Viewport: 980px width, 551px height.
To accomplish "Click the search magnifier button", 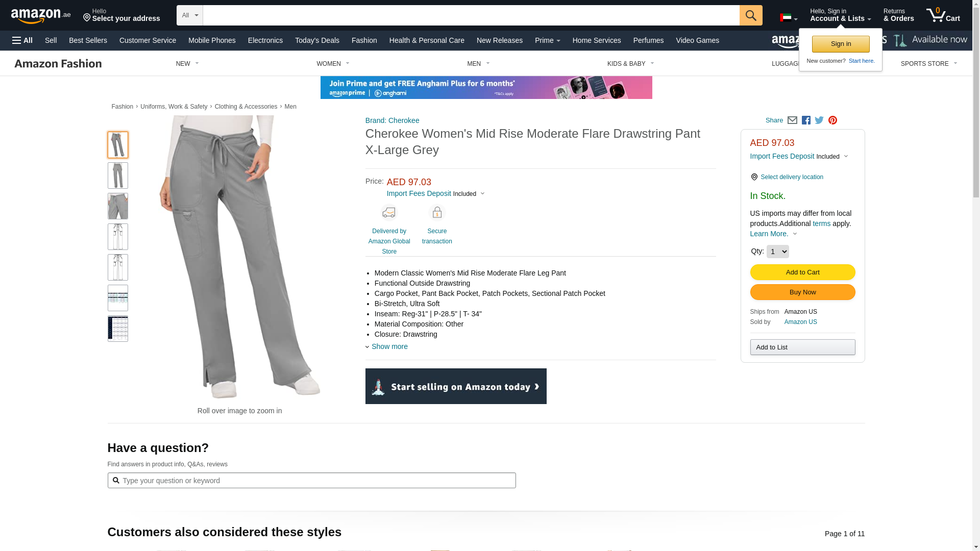I will [750, 15].
